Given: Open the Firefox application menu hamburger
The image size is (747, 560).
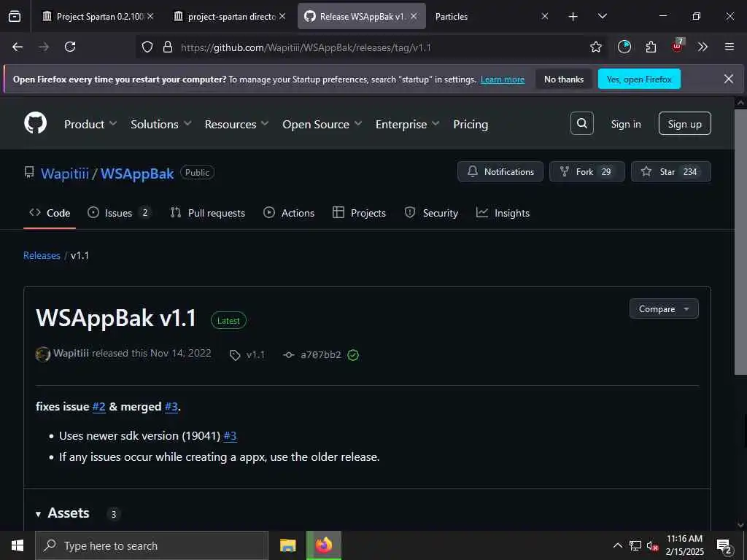Looking at the screenshot, I should (x=729, y=47).
